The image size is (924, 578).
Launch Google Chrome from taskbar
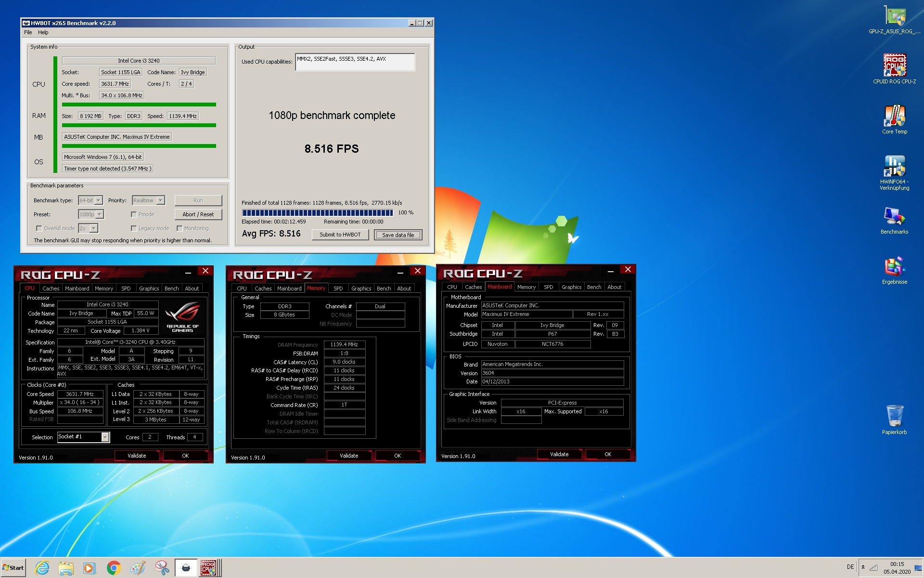pos(114,568)
